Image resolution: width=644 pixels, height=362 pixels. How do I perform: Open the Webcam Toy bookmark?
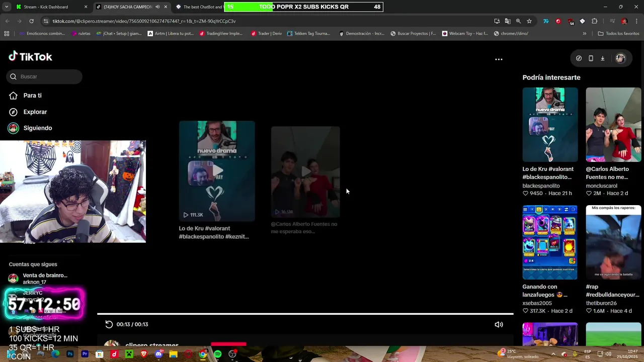pyautogui.click(x=465, y=34)
